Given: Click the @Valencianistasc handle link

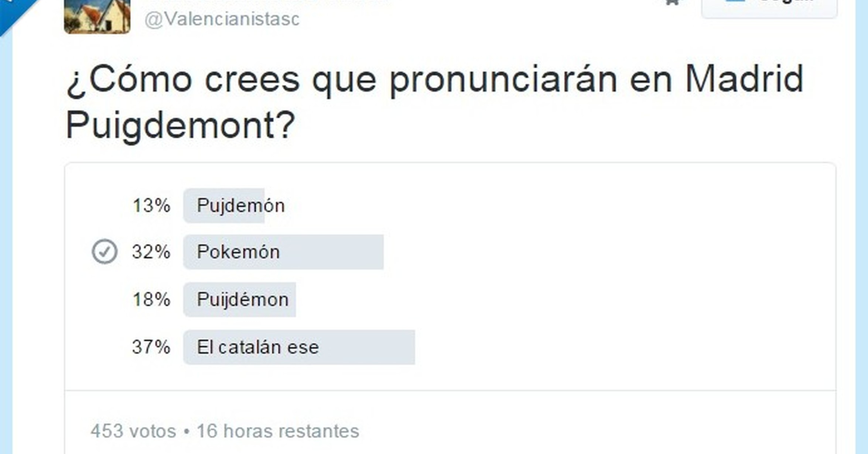Looking at the screenshot, I should (222, 19).
